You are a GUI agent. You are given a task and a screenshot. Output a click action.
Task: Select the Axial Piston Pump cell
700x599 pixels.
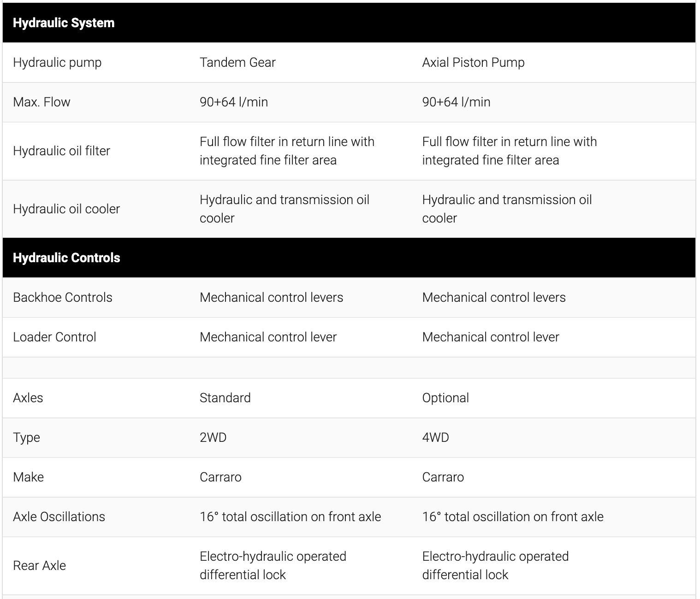coord(473,63)
